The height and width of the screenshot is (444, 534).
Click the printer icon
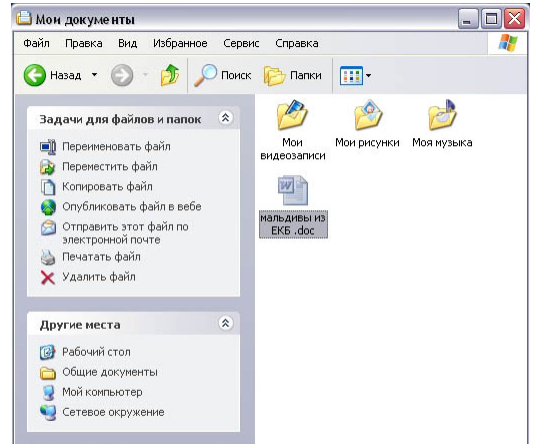48,257
